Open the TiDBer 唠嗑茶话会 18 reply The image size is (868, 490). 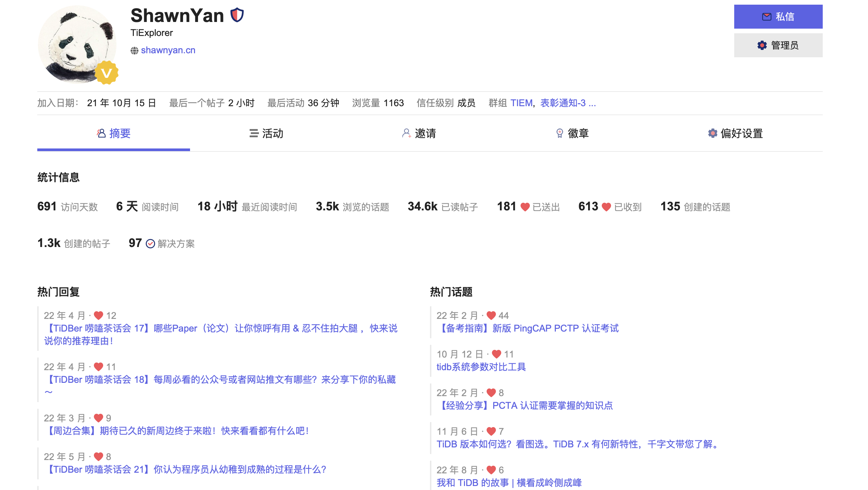pyautogui.click(x=220, y=385)
